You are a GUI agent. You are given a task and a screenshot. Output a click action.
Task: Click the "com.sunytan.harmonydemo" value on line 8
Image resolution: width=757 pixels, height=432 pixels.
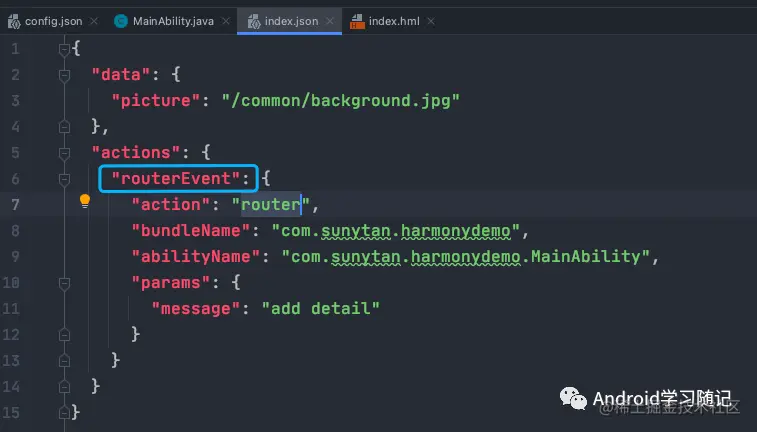pyautogui.click(x=396, y=231)
